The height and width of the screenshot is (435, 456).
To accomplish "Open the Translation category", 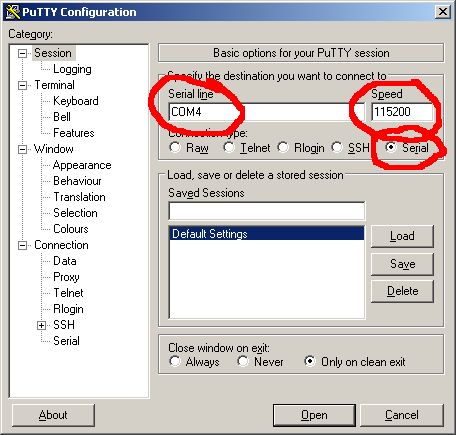I will 79,197.
